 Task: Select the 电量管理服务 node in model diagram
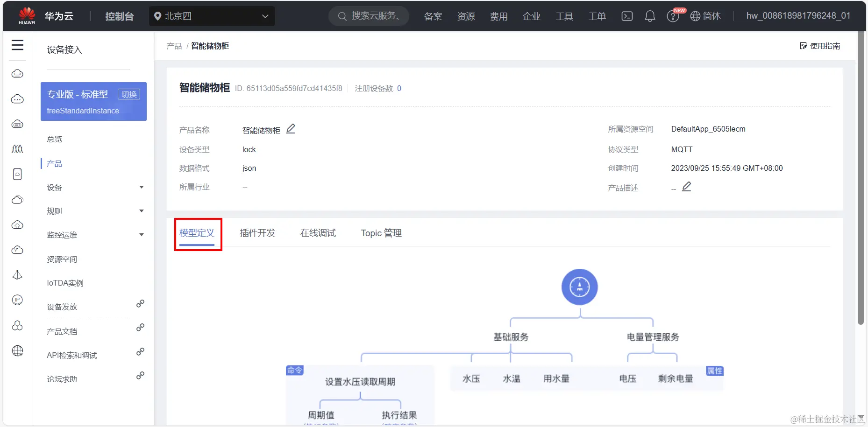(653, 337)
